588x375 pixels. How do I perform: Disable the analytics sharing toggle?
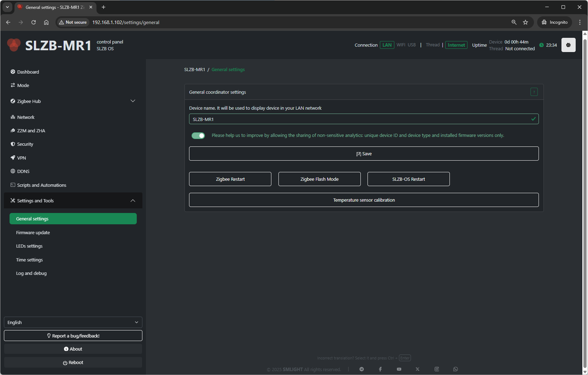click(x=198, y=135)
